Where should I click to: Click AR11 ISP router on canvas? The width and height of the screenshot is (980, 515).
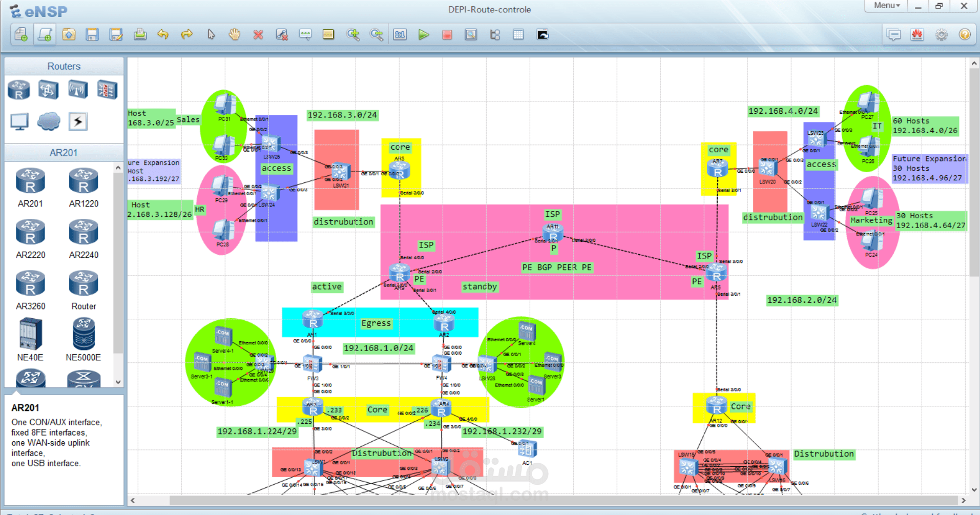point(553,233)
